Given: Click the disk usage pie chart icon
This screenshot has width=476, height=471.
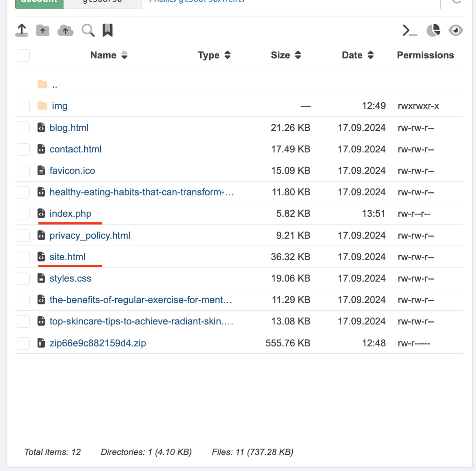Looking at the screenshot, I should pos(433,31).
